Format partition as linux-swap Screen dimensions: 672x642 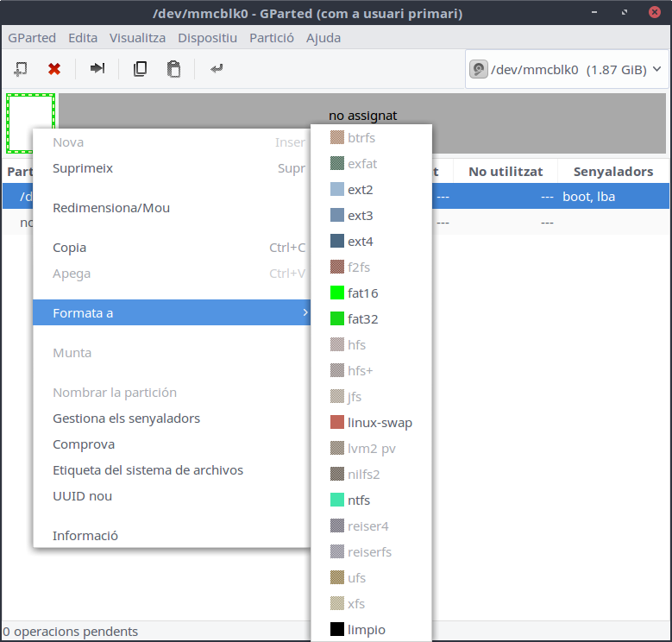click(x=371, y=423)
